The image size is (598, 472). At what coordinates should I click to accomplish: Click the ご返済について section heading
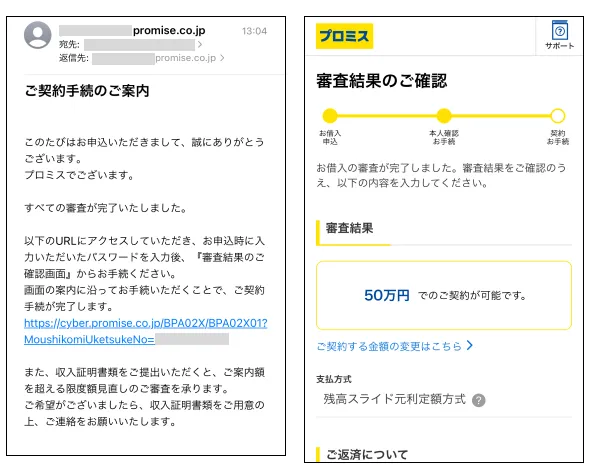coord(367,454)
